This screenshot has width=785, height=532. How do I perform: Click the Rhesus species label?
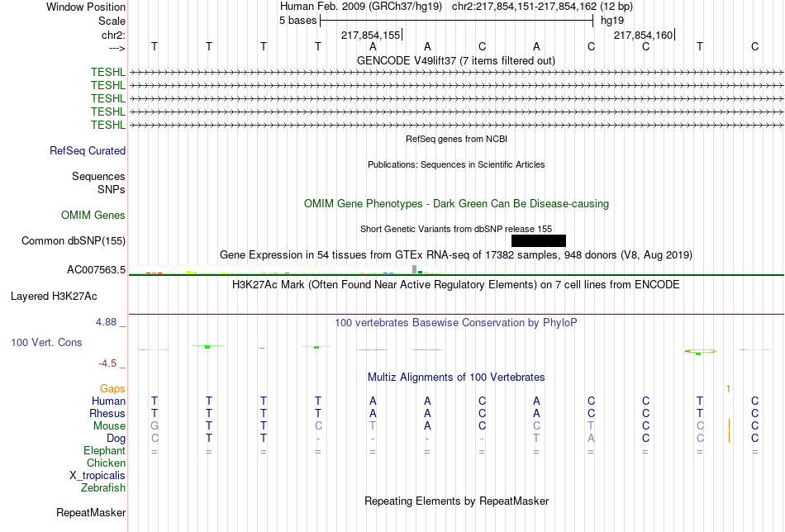click(107, 413)
